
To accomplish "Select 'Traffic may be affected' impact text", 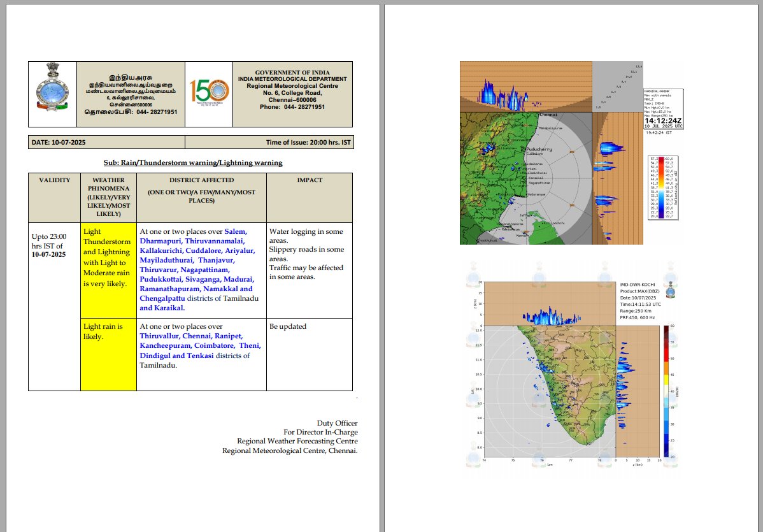I will click(x=306, y=268).
